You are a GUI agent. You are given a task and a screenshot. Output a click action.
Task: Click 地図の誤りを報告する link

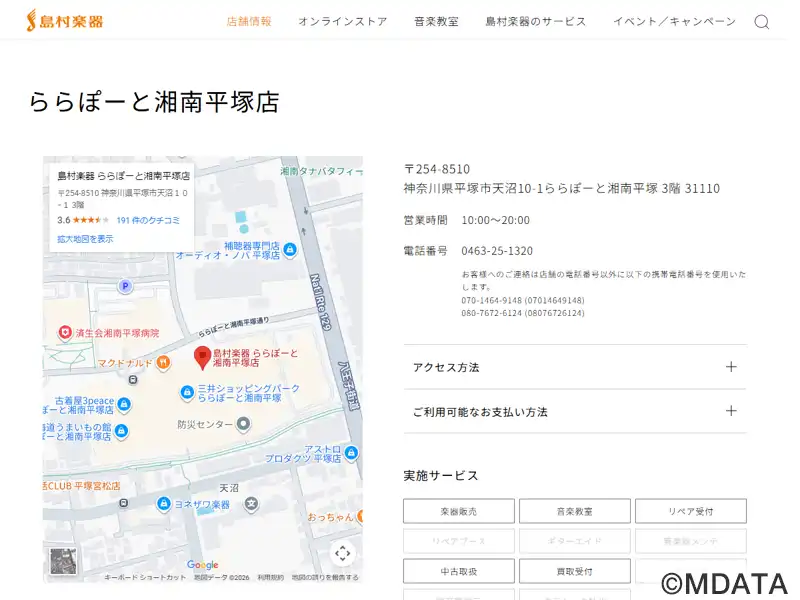325,578
